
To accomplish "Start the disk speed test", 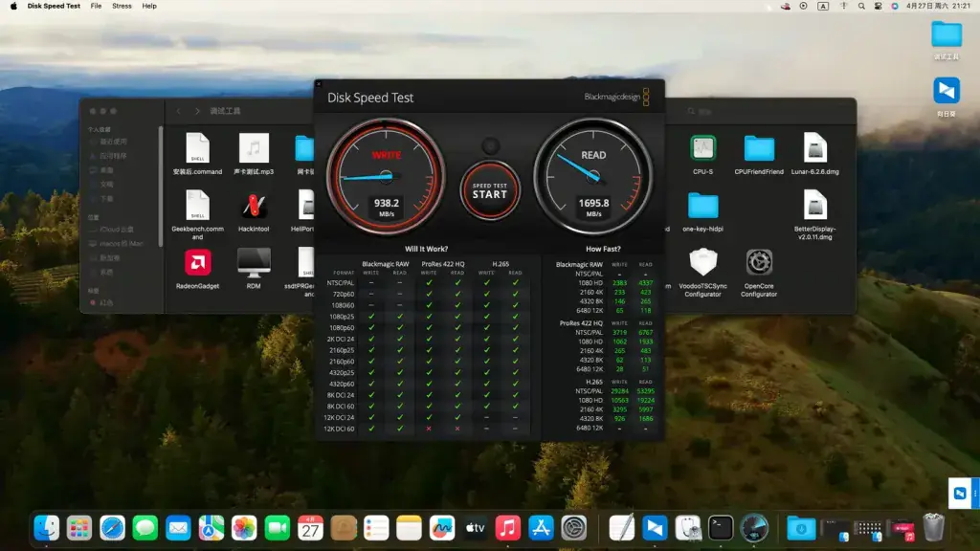I will point(490,190).
